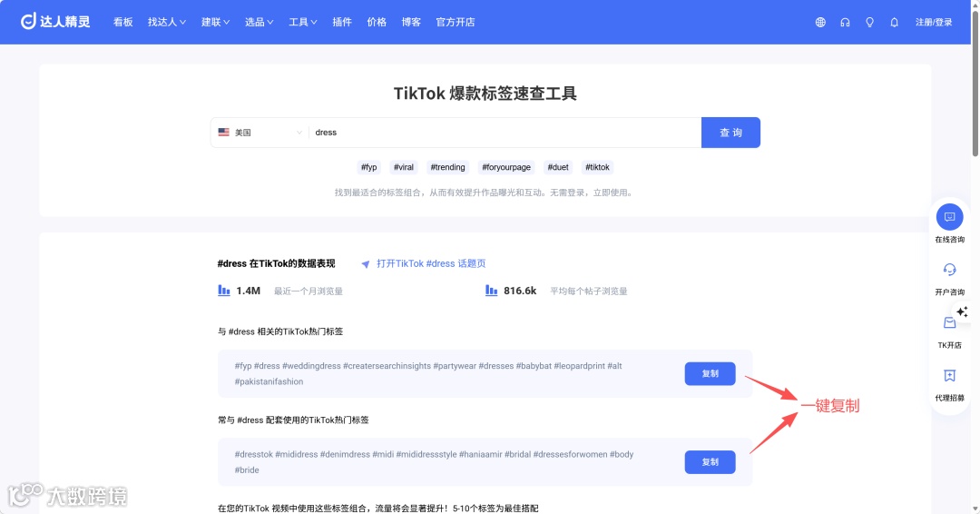Click the bar chart icon beside 816.6k
This screenshot has height=514, width=980.
click(491, 290)
